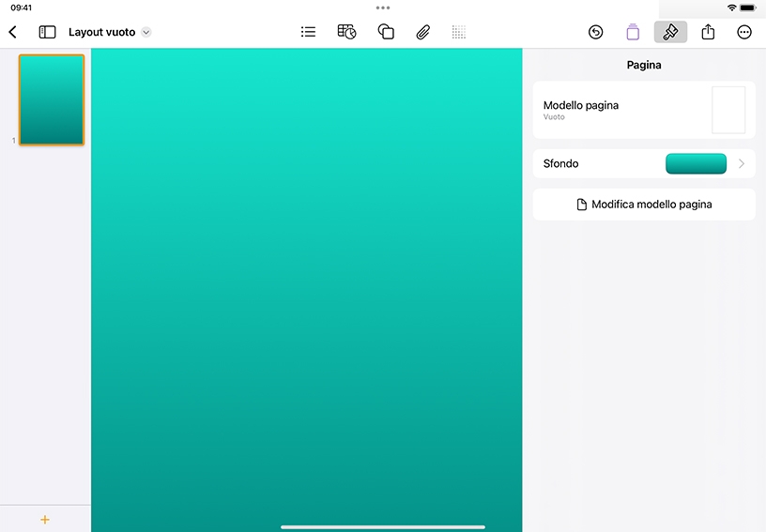Go back with the left arrow
766x532 pixels.
point(13,32)
